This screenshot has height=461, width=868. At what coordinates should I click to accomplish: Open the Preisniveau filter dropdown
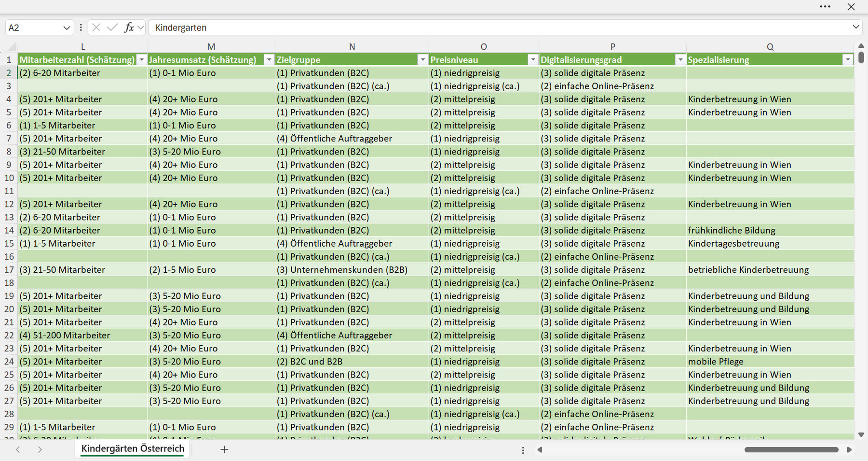tap(533, 60)
